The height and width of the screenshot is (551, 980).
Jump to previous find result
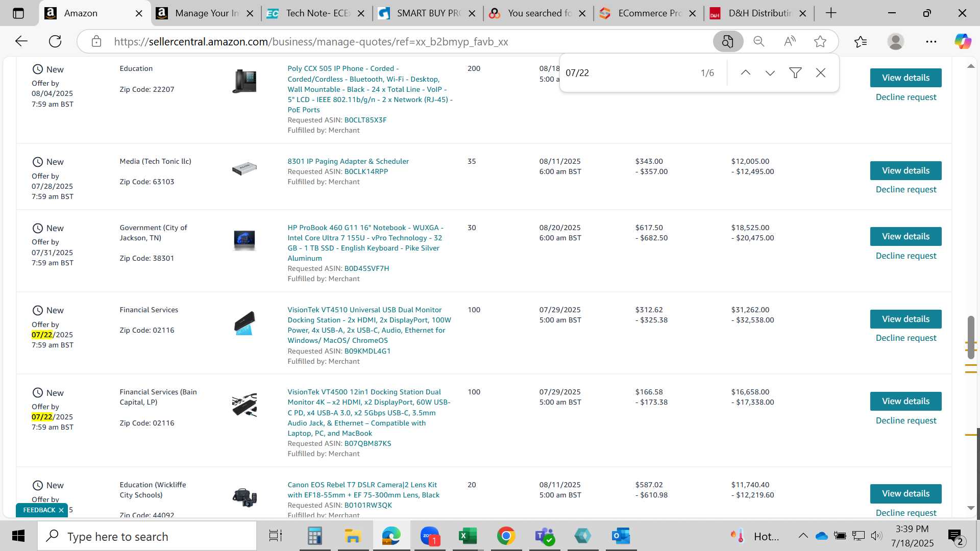[x=745, y=73]
